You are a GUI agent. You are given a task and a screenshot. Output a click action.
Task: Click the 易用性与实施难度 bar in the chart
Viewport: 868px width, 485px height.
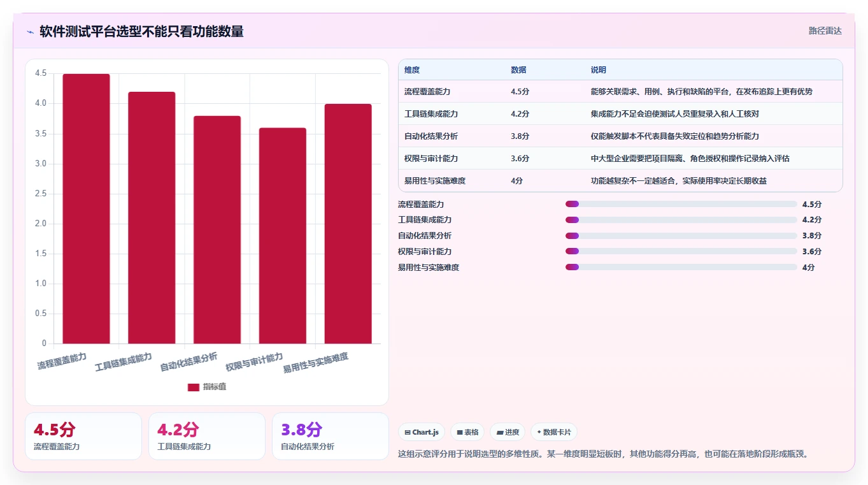[348, 224]
